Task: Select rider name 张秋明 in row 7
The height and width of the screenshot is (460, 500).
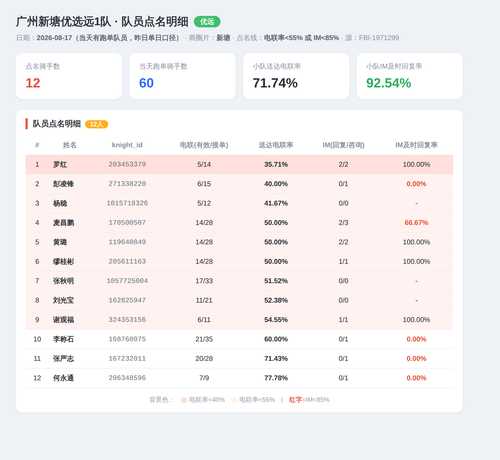Action: [x=63, y=281]
